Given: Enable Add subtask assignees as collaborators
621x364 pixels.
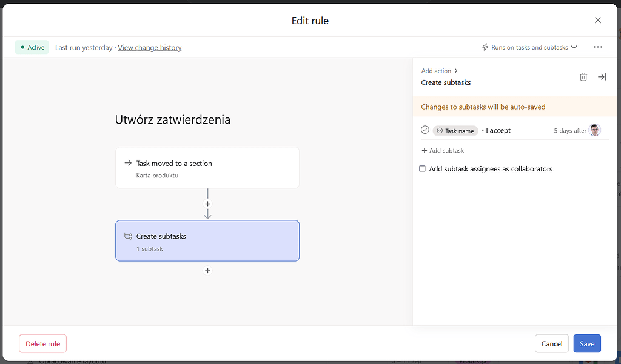Looking at the screenshot, I should [423, 169].
